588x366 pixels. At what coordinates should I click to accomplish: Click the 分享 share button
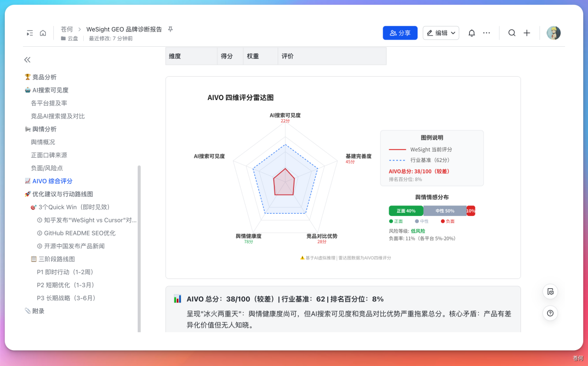(400, 33)
